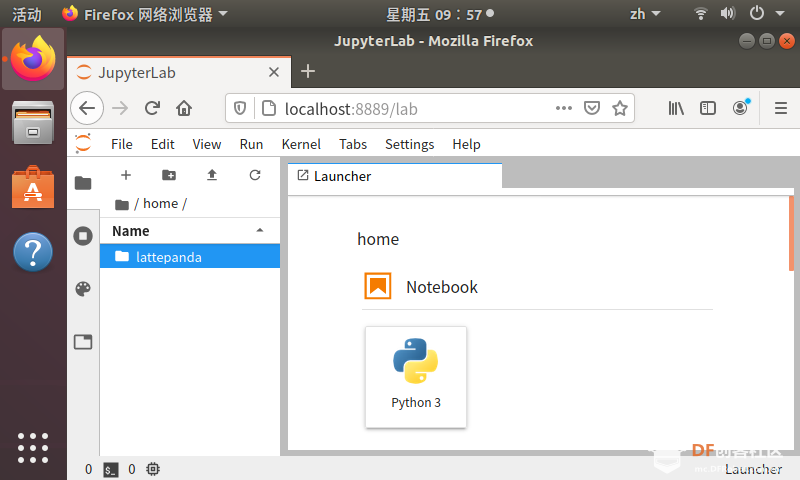Open the Firefox Library icon
This screenshot has height=480, width=800.
(x=676, y=108)
